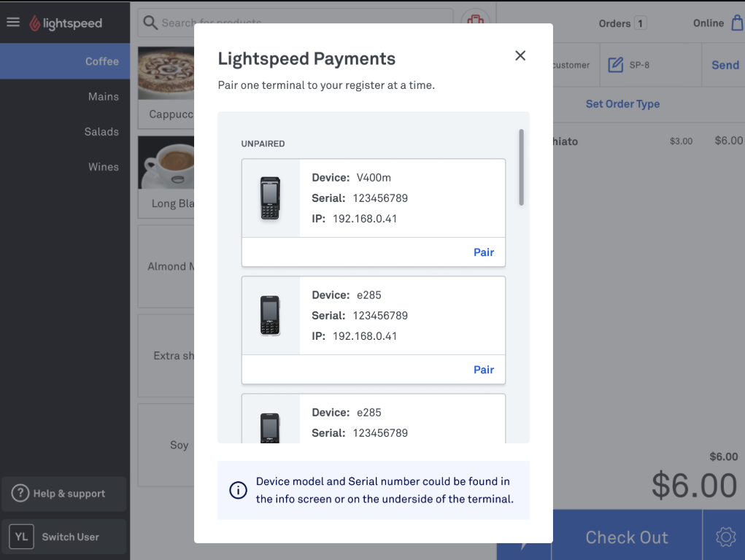This screenshot has width=745, height=560.
Task: Select the Wines category
Action: click(x=104, y=166)
